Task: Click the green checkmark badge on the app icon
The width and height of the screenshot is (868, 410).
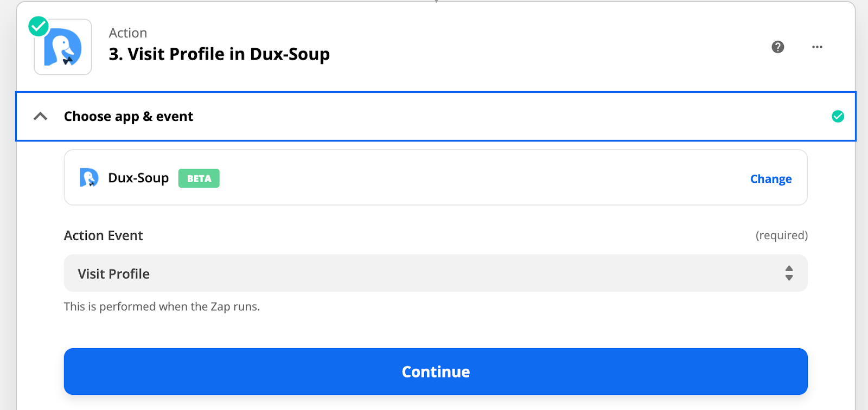Action: click(x=39, y=26)
